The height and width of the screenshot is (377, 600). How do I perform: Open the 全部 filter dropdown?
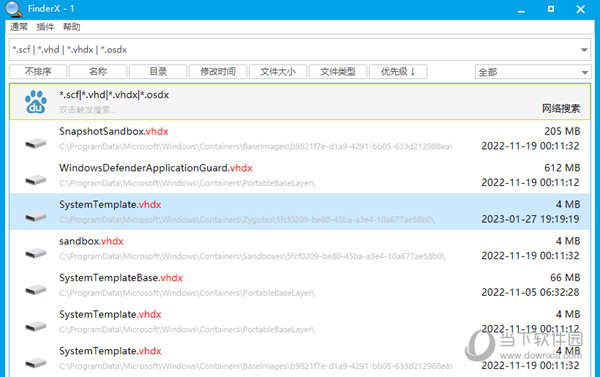coord(533,72)
